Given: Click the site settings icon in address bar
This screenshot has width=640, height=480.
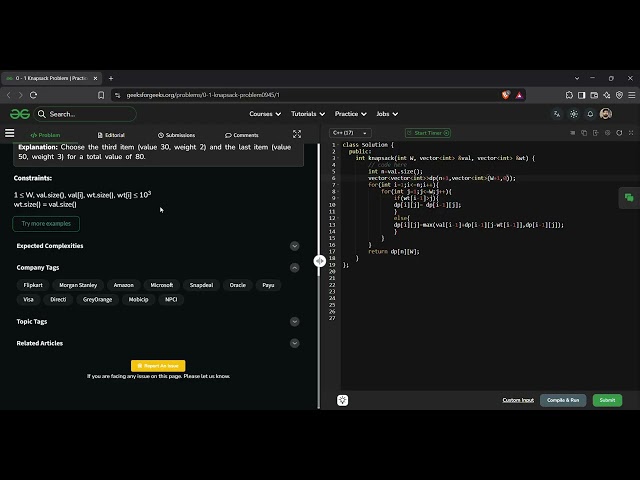Looking at the screenshot, I should [x=118, y=95].
